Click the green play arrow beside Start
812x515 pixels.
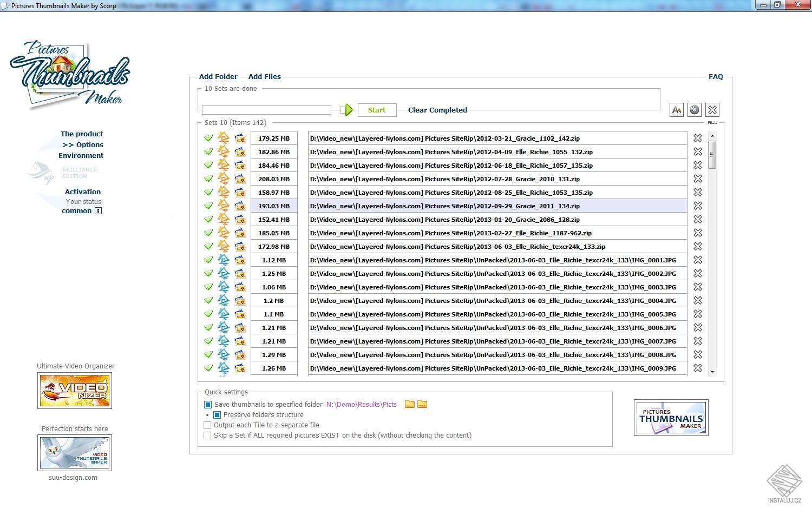tap(349, 110)
